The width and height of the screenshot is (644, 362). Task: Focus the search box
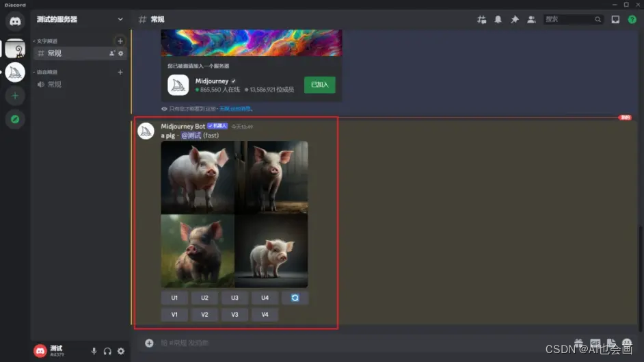[x=573, y=19]
